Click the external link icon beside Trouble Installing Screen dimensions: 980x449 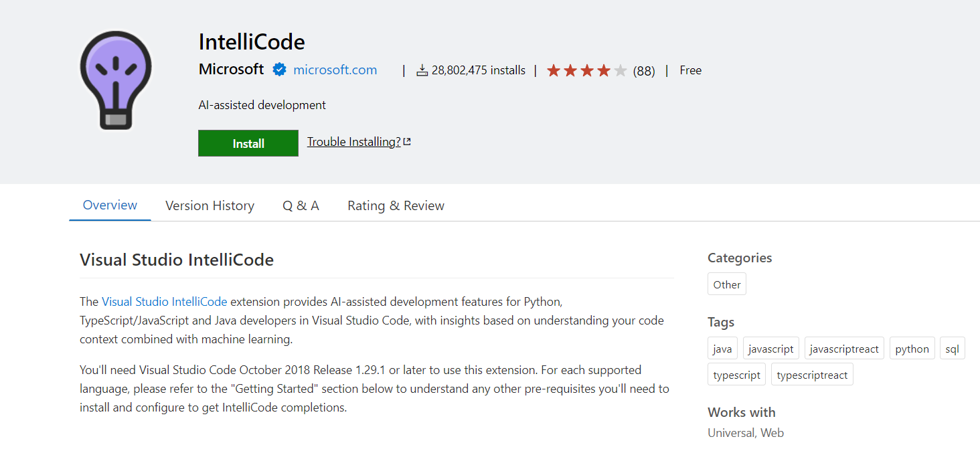point(407,142)
